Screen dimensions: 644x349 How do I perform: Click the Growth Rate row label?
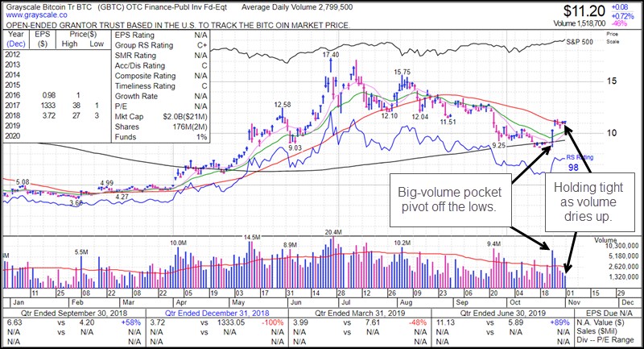pyautogui.click(x=136, y=96)
